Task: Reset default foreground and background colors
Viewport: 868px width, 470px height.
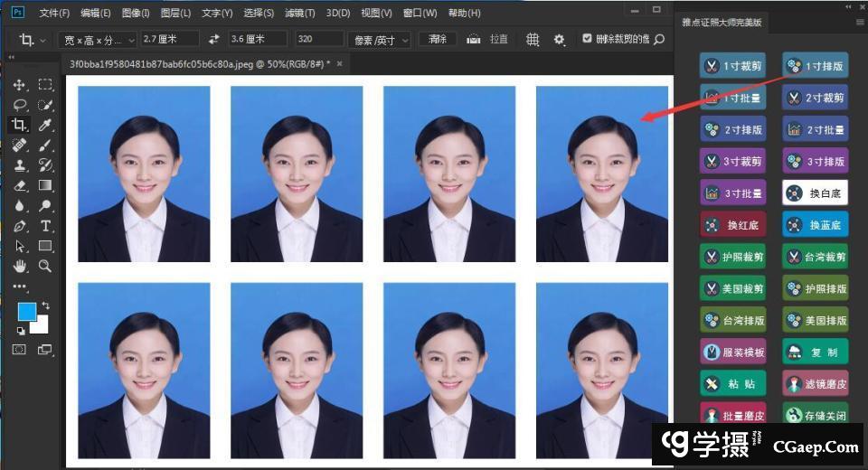Action: click(21, 331)
